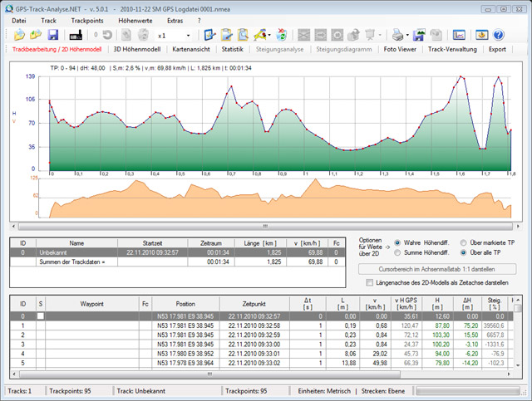Click the down arrow of the trackpoint table vertical scrollbar

(518, 365)
